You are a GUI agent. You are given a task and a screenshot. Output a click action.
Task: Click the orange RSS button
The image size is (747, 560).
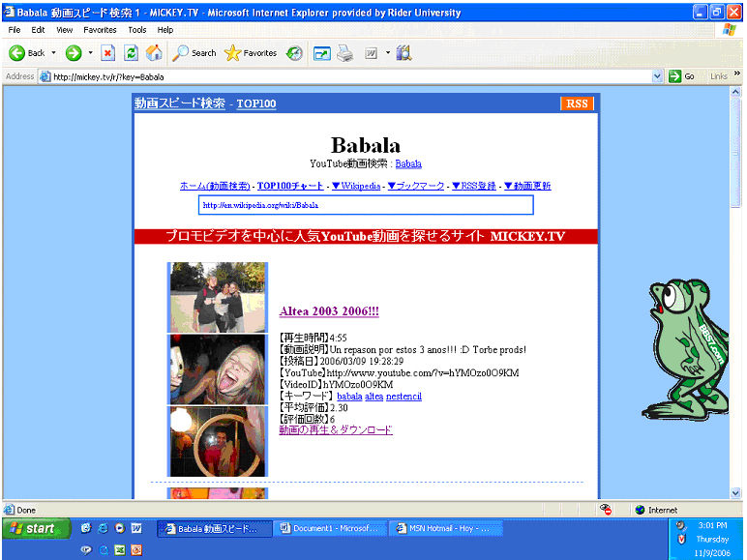tap(577, 103)
